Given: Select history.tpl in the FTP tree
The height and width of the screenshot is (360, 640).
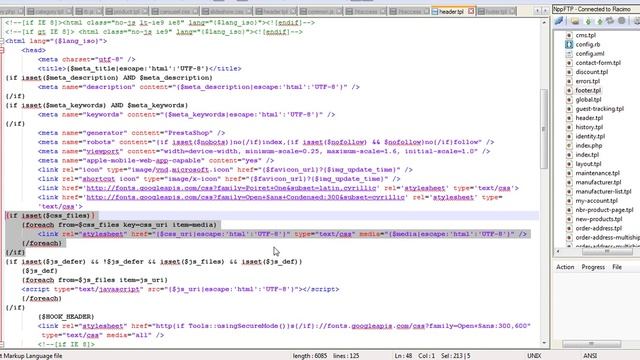Looking at the screenshot, I should 589,127.
